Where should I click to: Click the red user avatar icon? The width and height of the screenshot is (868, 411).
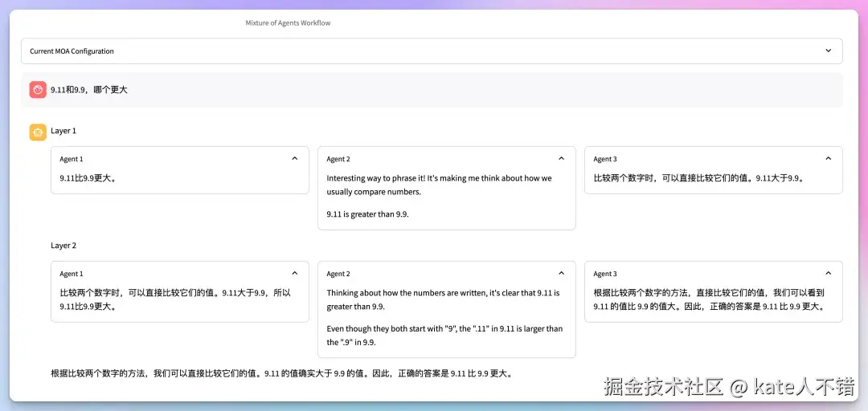[38, 89]
